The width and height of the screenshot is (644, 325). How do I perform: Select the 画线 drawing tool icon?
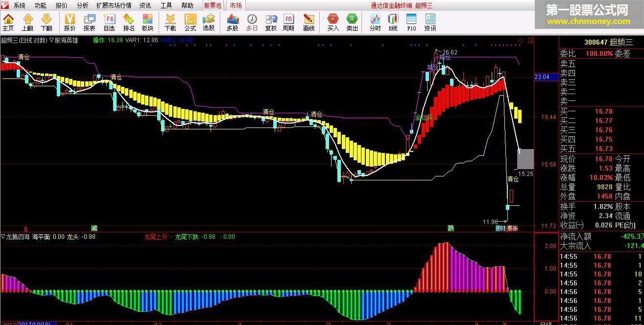tap(309, 23)
